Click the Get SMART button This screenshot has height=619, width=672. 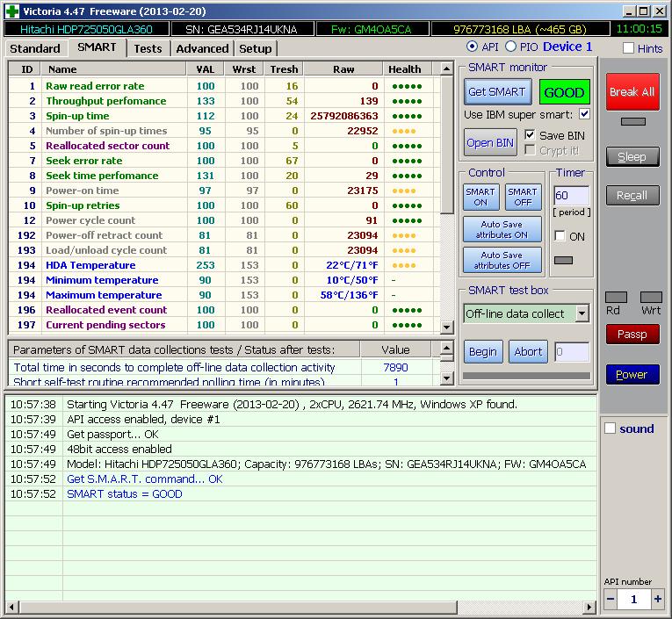496,91
